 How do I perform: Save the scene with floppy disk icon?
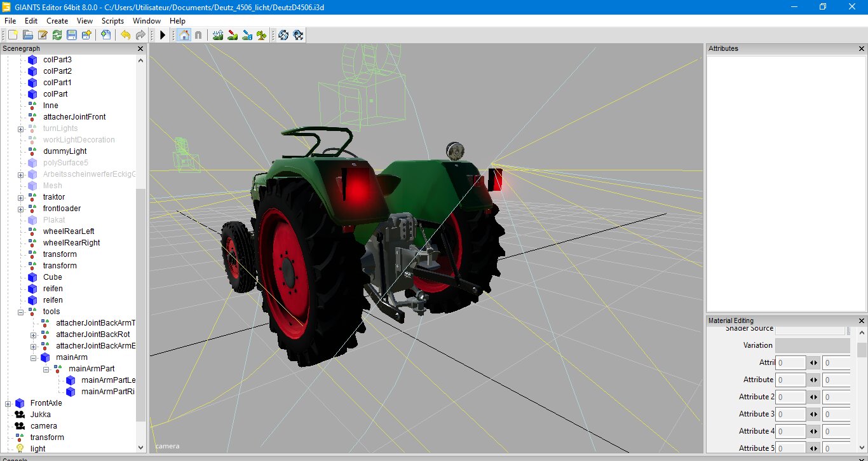(x=72, y=35)
